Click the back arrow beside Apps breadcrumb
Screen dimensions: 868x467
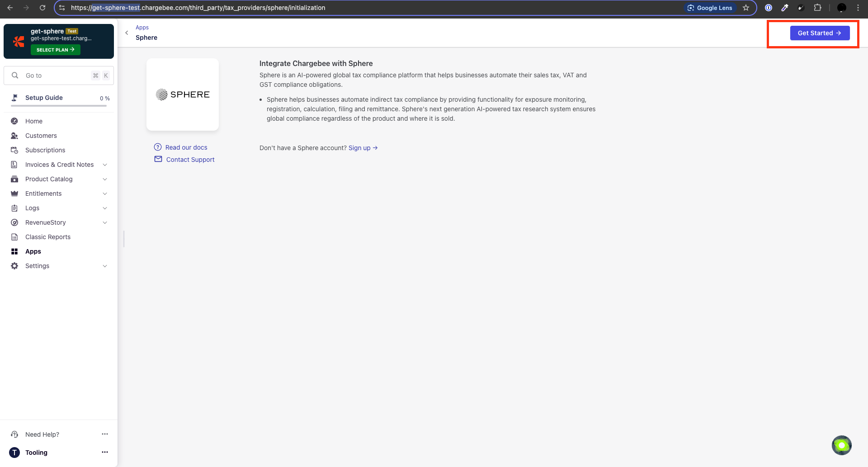[x=127, y=33]
